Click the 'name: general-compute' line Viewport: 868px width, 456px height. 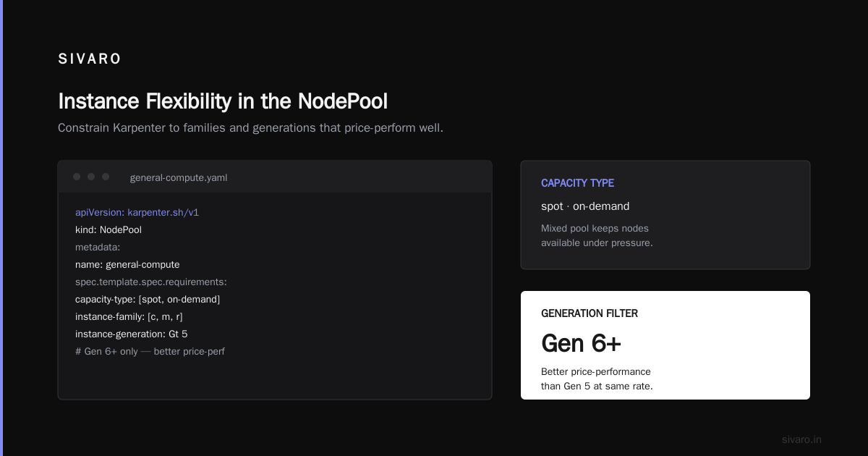(127, 265)
